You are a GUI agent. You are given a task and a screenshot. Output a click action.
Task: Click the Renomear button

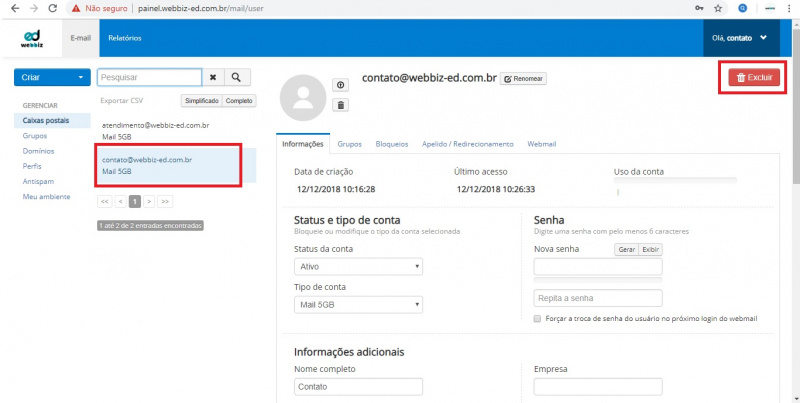point(523,78)
